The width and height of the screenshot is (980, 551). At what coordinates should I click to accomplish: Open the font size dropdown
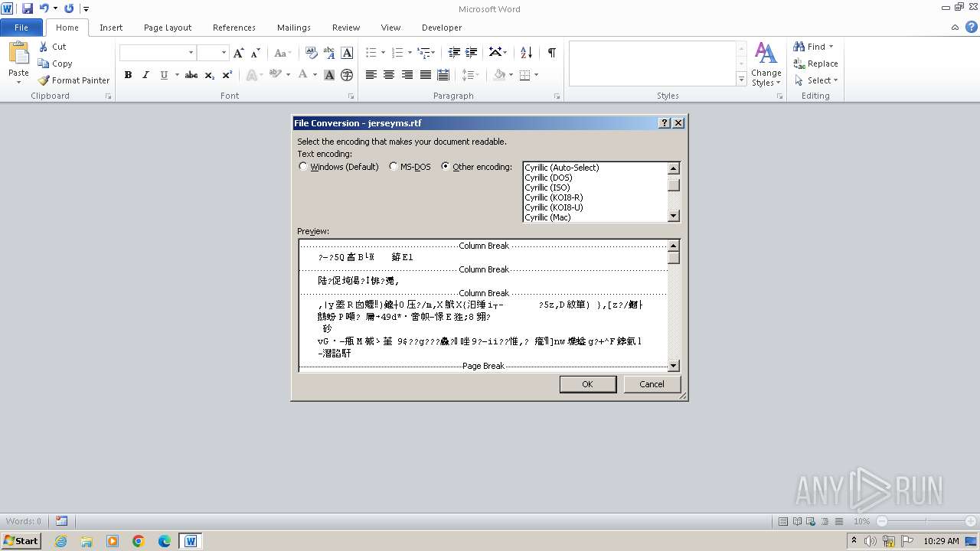coord(224,53)
